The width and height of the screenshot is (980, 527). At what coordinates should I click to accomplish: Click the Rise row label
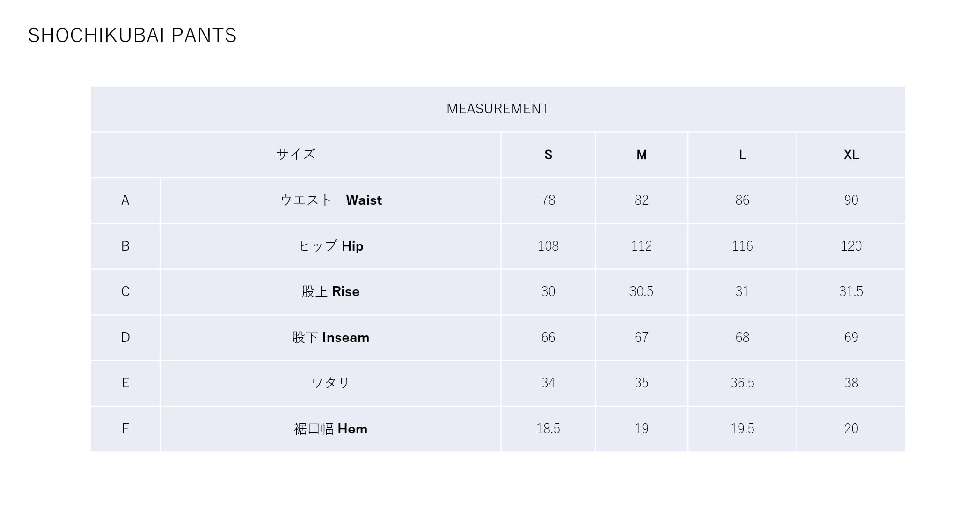tap(331, 291)
